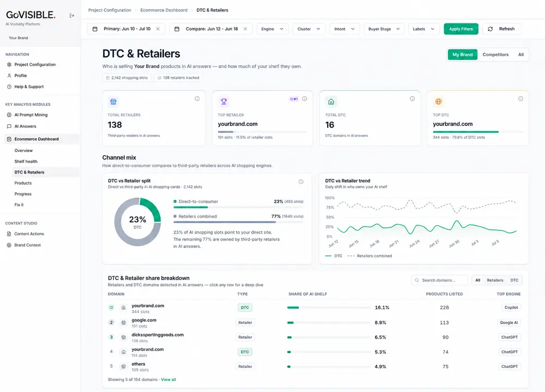Click calendar icon in Primary date filter

coord(95,29)
